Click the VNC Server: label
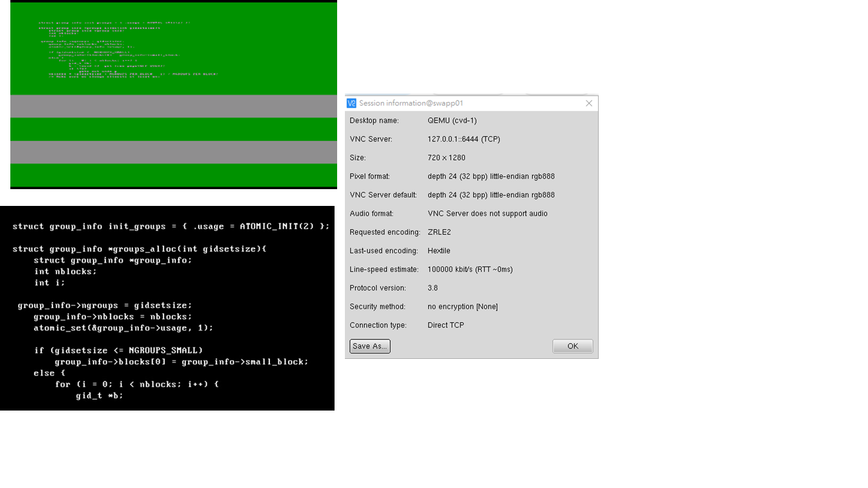Image resolution: width=868 pixels, height=488 pixels. 371,139
